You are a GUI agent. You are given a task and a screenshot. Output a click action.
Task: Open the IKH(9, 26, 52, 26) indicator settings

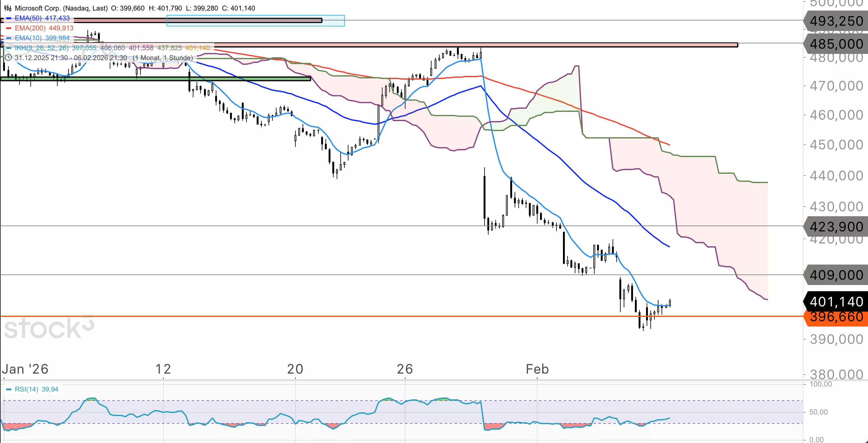(42, 48)
